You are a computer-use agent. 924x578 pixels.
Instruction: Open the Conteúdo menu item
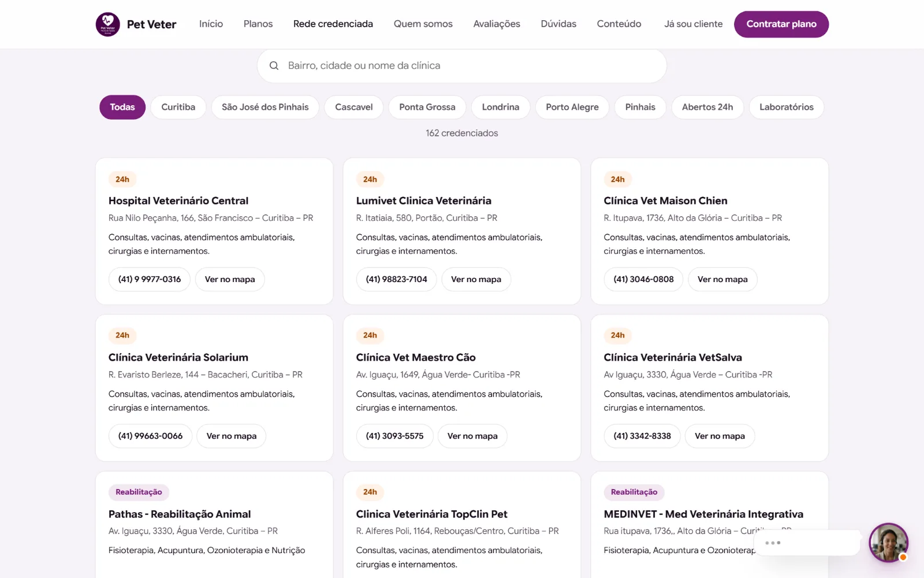pyautogui.click(x=619, y=24)
